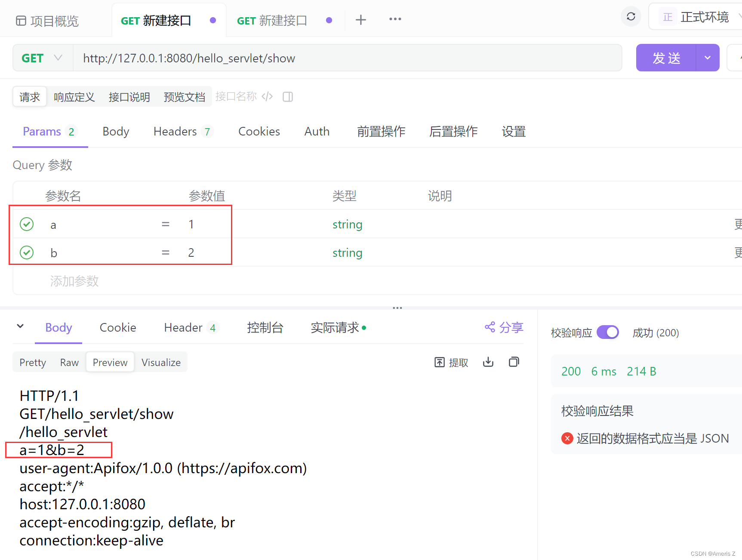The image size is (742, 560).
Task: Click 添加参数 to add a parameter
Action: [x=74, y=281]
